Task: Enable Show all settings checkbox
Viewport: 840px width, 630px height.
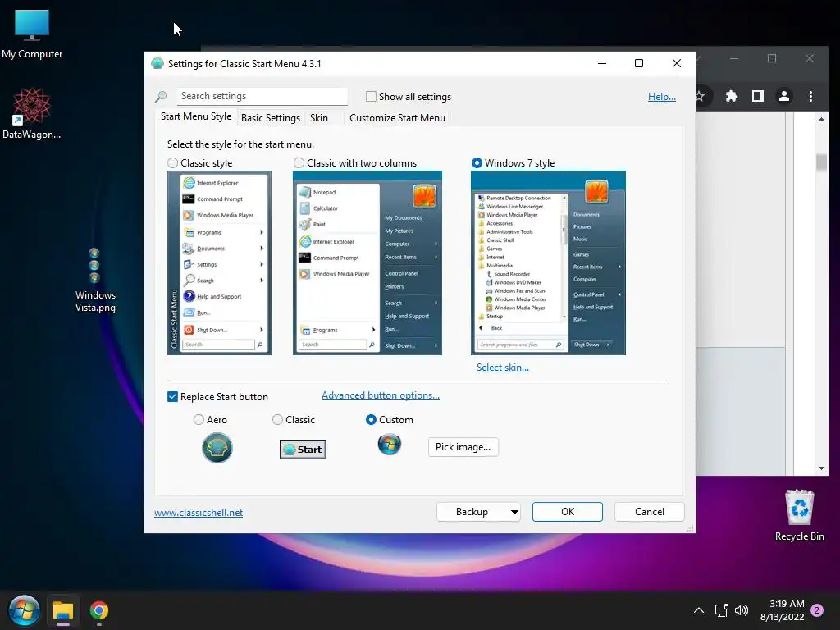Action: coord(371,97)
